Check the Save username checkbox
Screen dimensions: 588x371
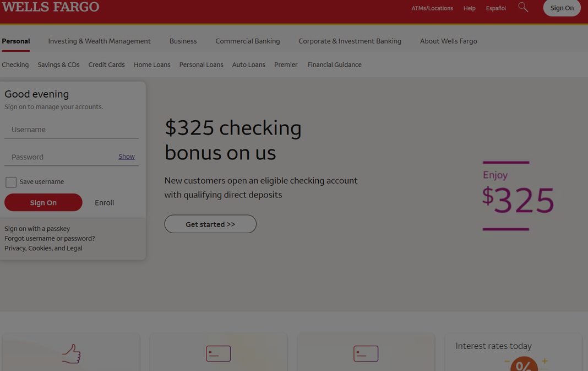[11, 182]
